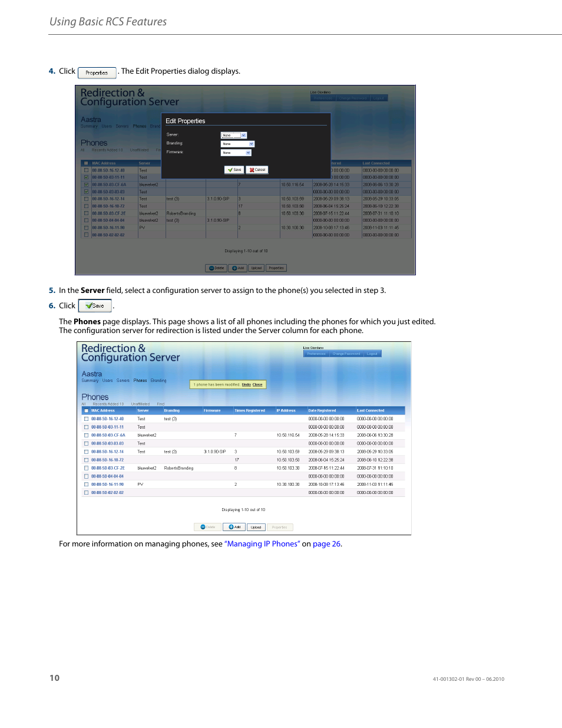Toggle checked box for 00-08-5D-03-03-03 in upper screenshot
This screenshot has height=728, width=562.
[x=87, y=192]
